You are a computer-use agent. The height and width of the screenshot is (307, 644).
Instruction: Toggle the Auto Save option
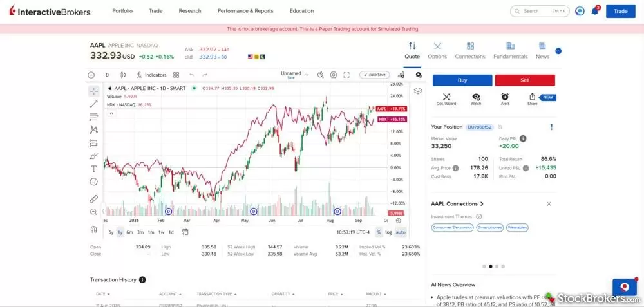click(375, 75)
